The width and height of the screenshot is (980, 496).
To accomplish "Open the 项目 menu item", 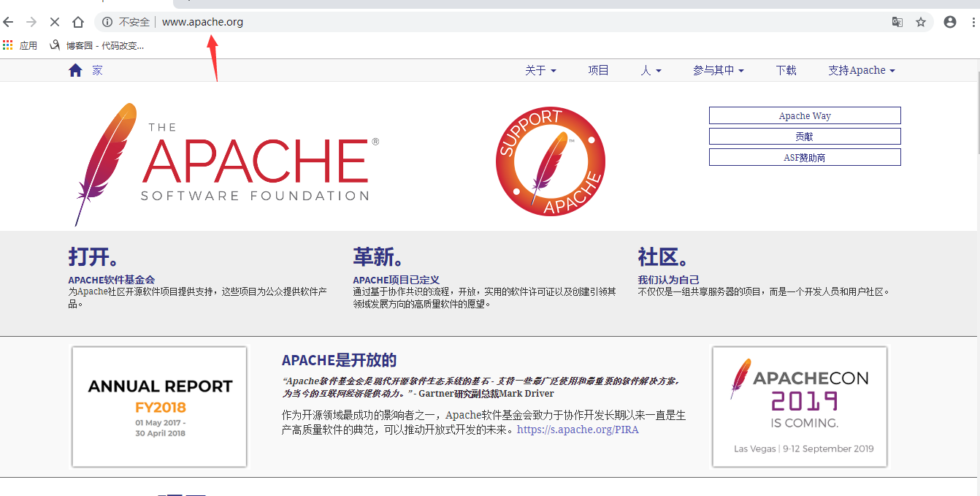I will click(598, 70).
